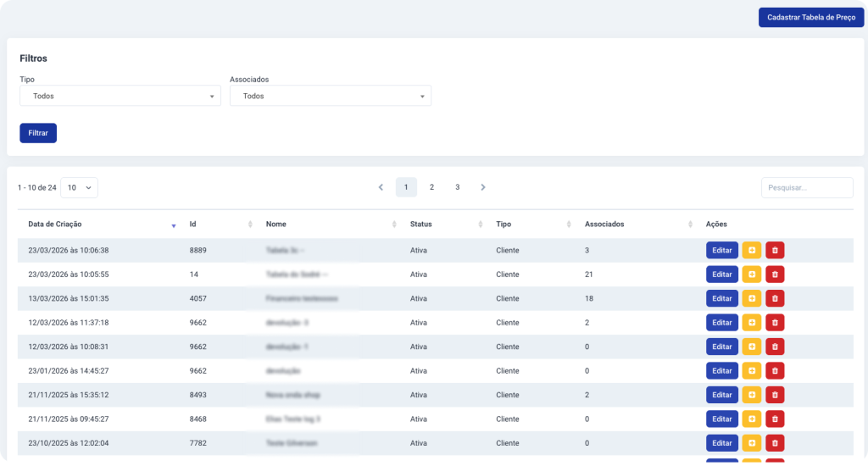Viewport: 868px width, 466px height.
Task: Switch to page 3 of results
Action: pos(457,187)
